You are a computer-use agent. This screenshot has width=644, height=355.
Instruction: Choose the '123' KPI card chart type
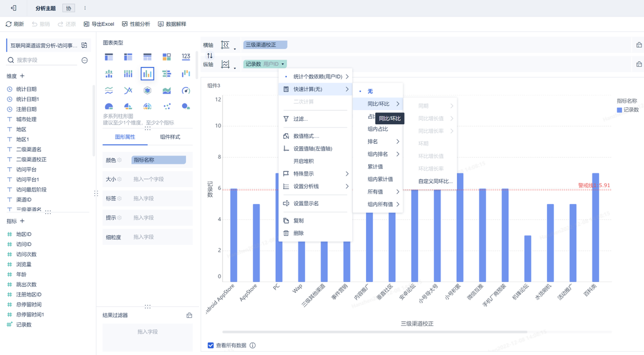pos(186,57)
